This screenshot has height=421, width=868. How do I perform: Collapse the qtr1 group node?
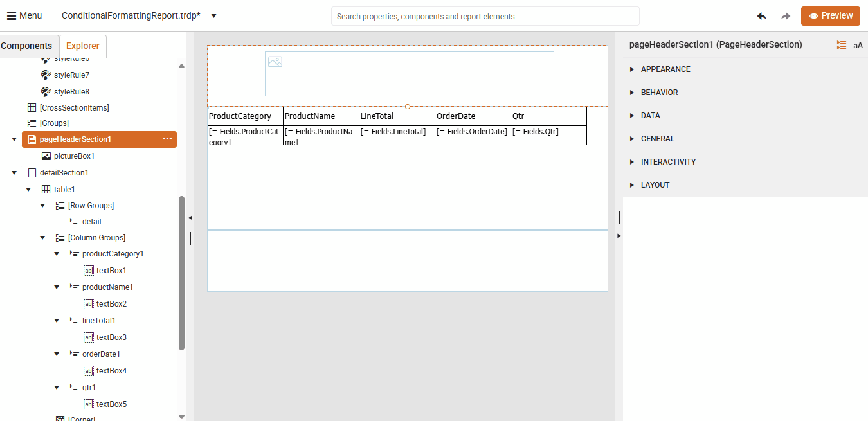pos(57,388)
